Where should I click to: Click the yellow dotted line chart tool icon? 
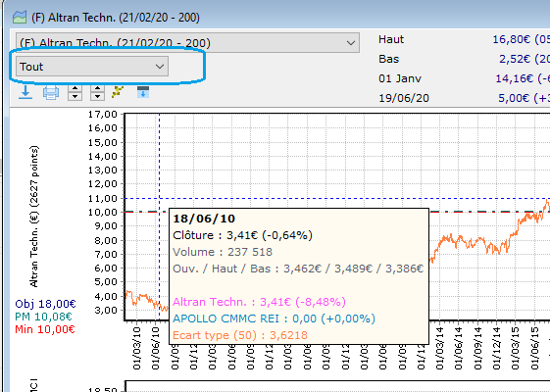pyautogui.click(x=118, y=92)
